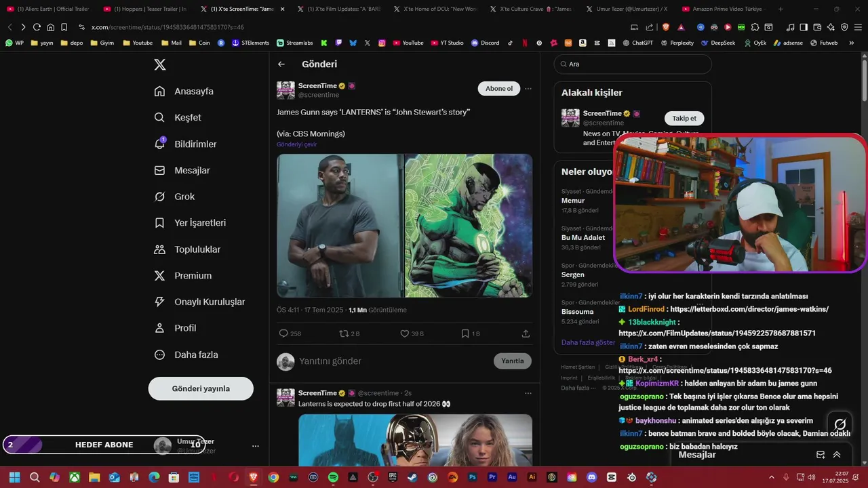Open Anasayfa home in the X sidebar
The height and width of the screenshot is (488, 868).
tap(184, 91)
